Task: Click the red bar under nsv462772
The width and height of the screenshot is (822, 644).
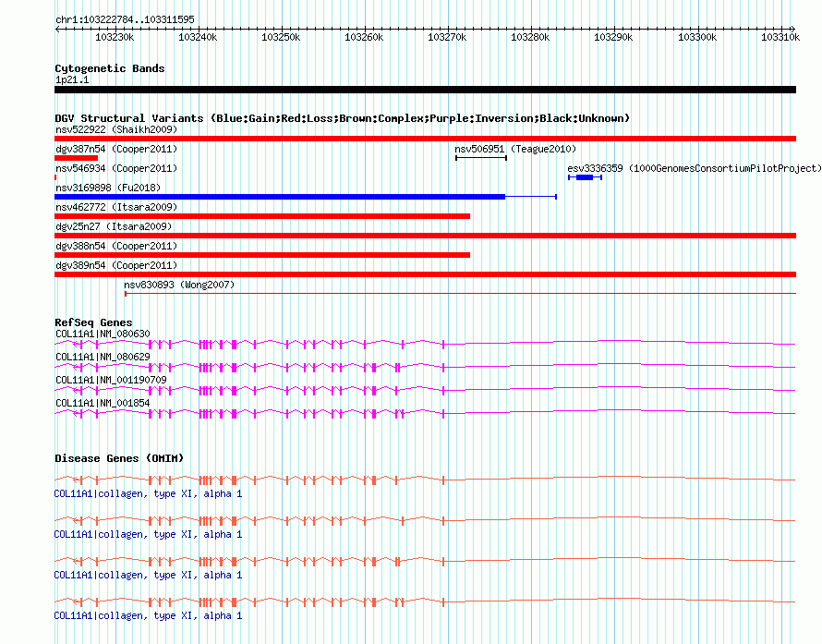Action: (262, 216)
